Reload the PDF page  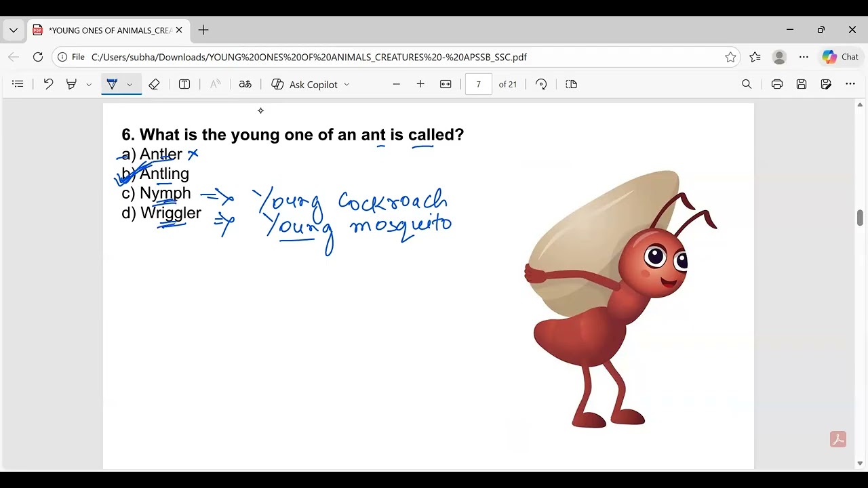pos(38,57)
